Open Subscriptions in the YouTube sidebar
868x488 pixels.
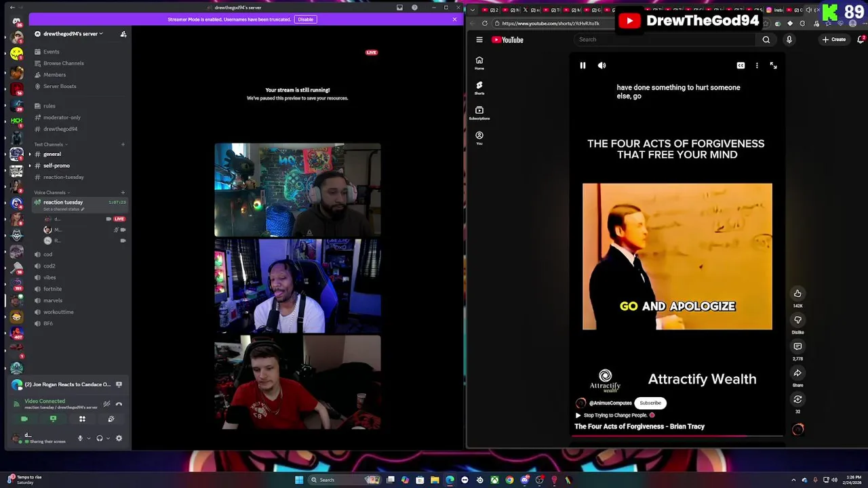(479, 113)
